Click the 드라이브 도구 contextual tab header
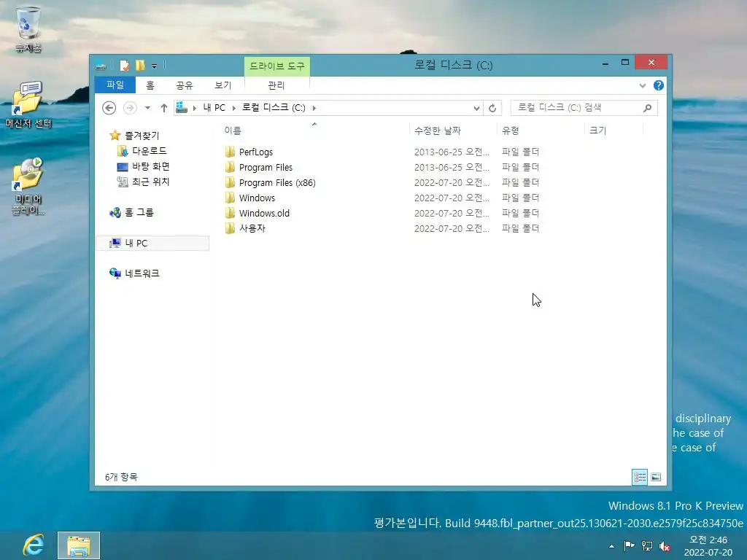The height and width of the screenshot is (560, 747). click(x=276, y=66)
